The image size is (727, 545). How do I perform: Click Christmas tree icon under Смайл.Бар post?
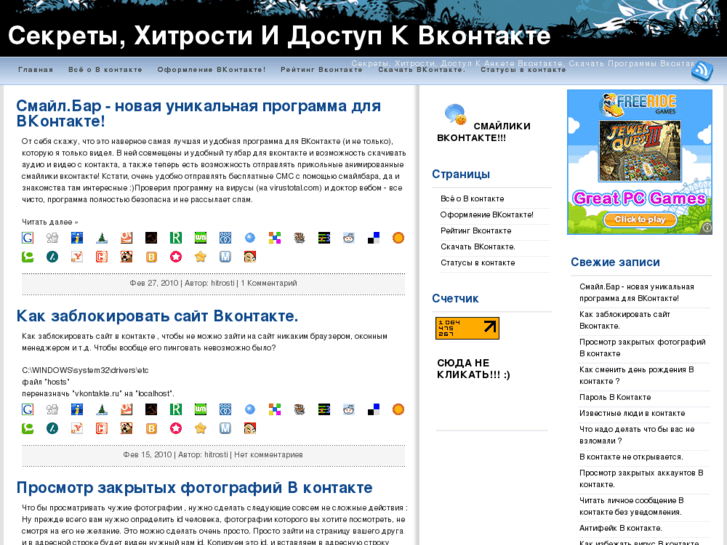click(x=102, y=238)
